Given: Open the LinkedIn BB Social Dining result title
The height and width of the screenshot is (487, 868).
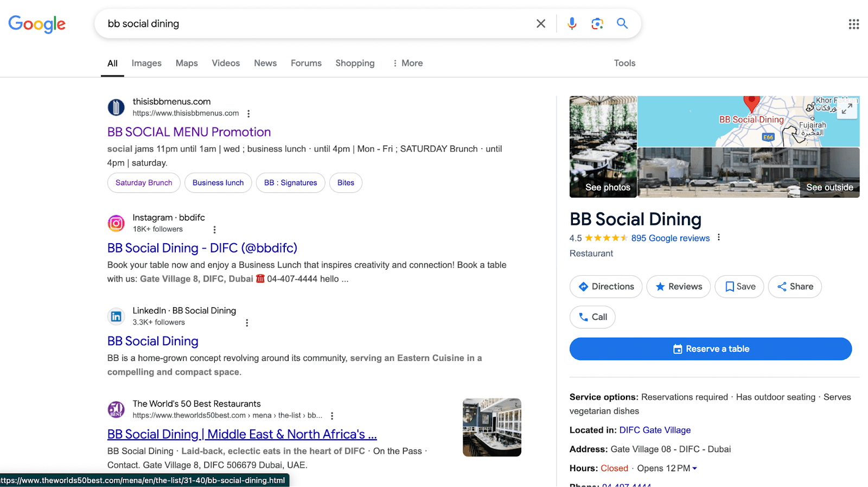Looking at the screenshot, I should point(153,341).
